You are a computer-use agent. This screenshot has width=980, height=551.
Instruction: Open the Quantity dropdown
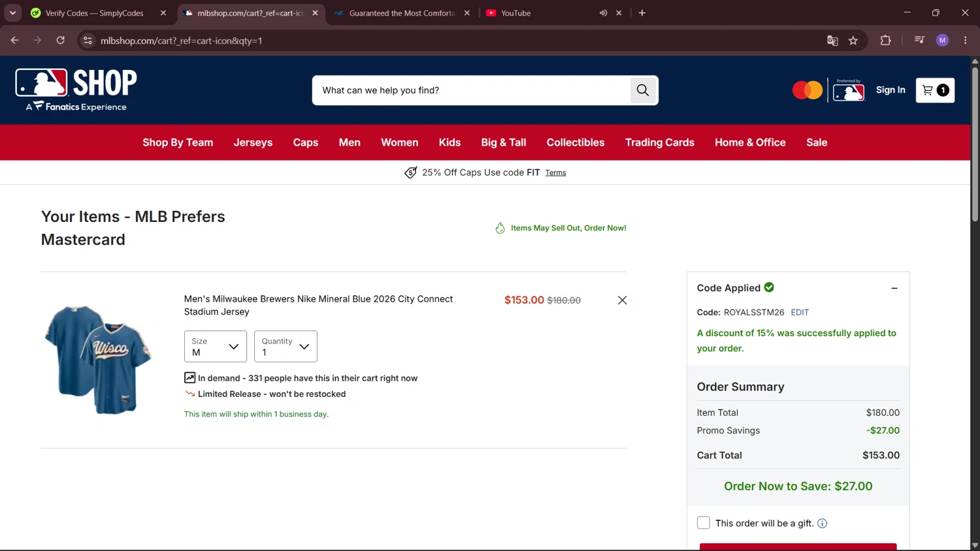pos(286,346)
